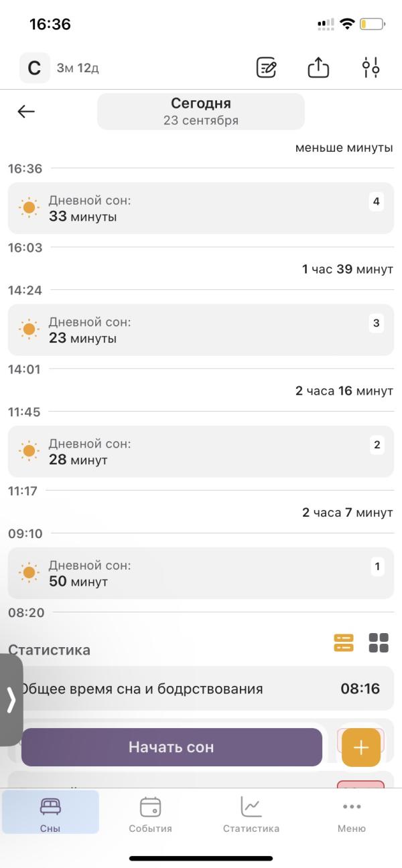Switch statistics to grid view
Image resolution: width=402 pixels, height=868 pixels.
pyautogui.click(x=379, y=642)
